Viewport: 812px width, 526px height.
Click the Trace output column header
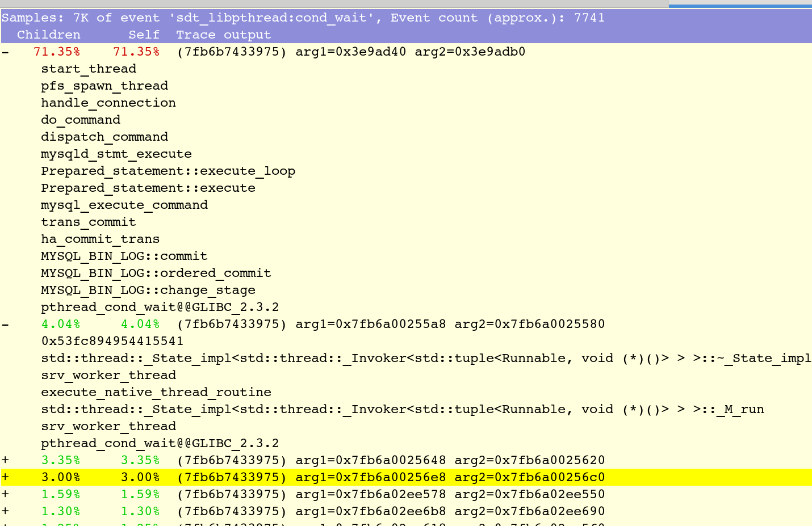[223, 35]
